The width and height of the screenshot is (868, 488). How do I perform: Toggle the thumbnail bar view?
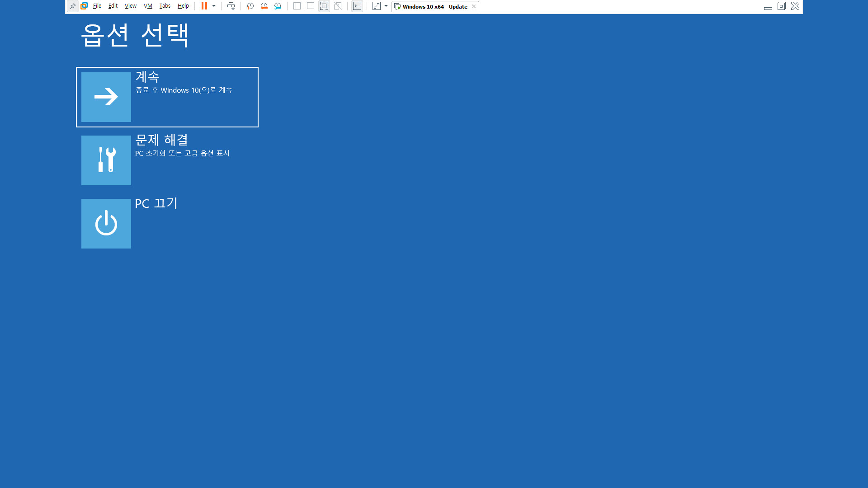tap(311, 6)
